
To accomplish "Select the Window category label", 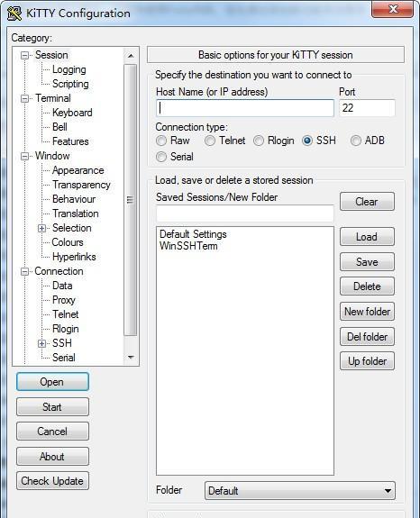I will [x=52, y=156].
